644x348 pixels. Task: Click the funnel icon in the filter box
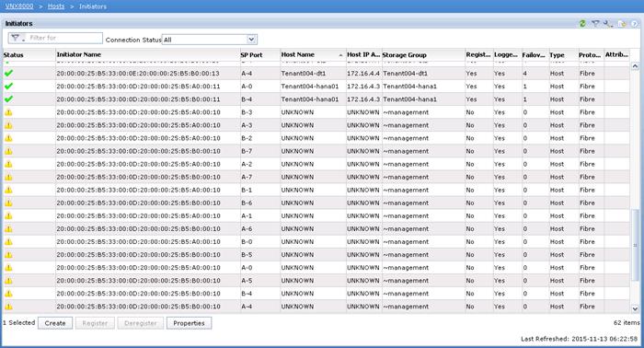[16, 38]
